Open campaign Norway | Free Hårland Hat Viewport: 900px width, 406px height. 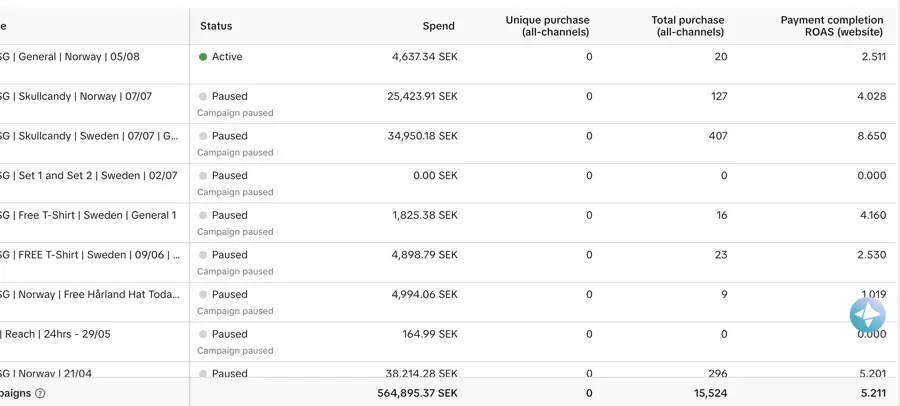coord(90,295)
